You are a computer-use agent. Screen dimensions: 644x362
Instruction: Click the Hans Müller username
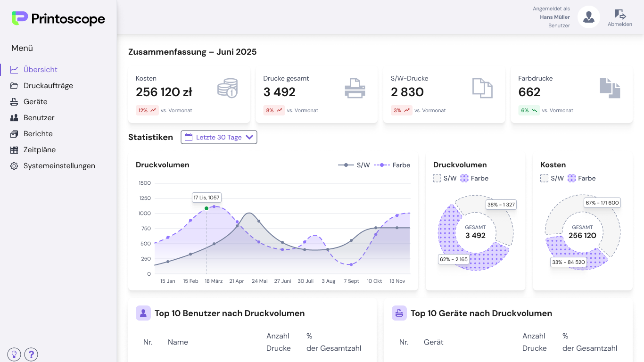click(x=555, y=17)
